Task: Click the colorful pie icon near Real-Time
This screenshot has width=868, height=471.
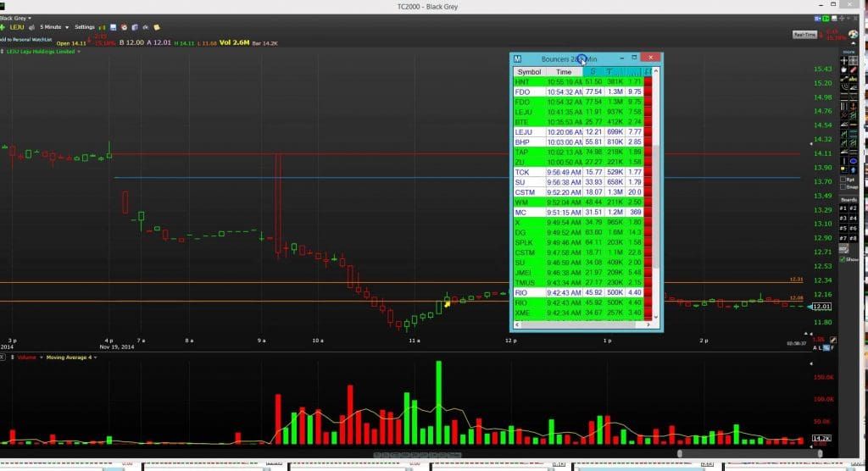Action: (x=853, y=34)
